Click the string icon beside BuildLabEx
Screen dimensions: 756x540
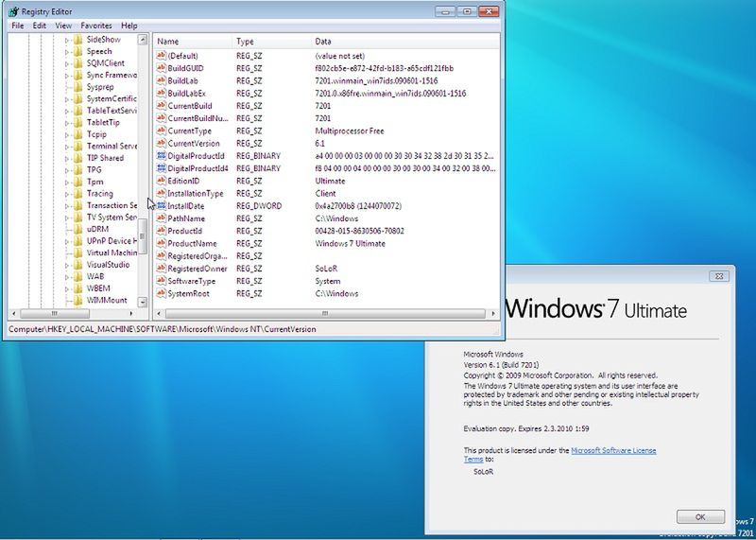pyautogui.click(x=161, y=93)
